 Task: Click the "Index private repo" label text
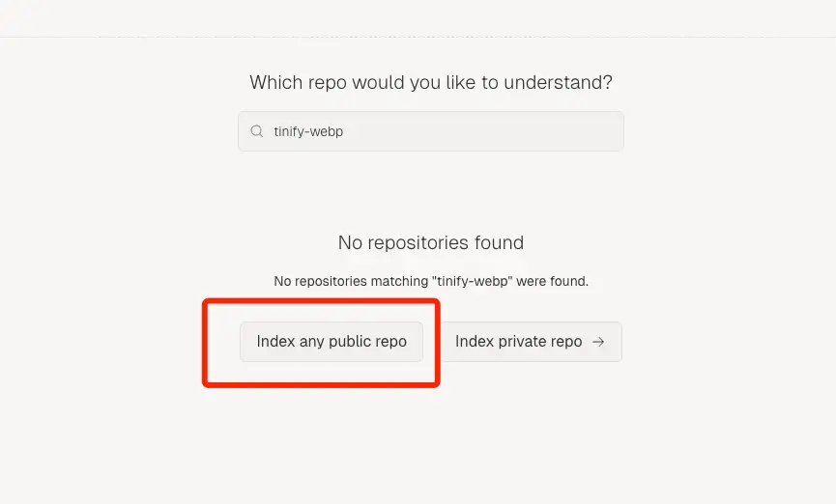pos(518,342)
